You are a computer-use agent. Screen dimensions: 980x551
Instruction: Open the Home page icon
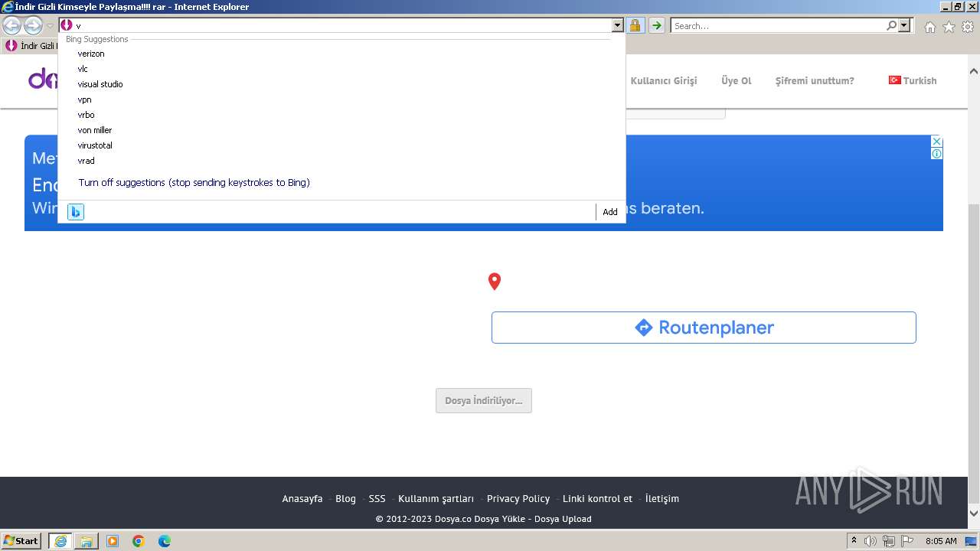click(929, 27)
